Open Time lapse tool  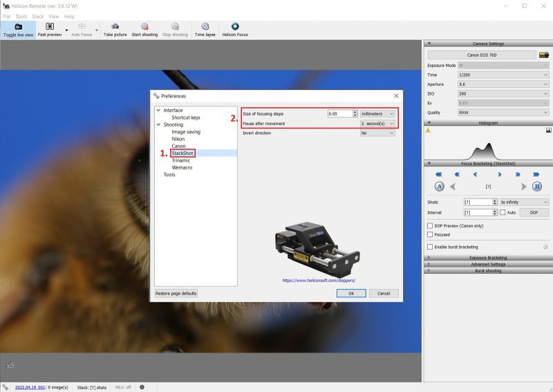(205, 30)
